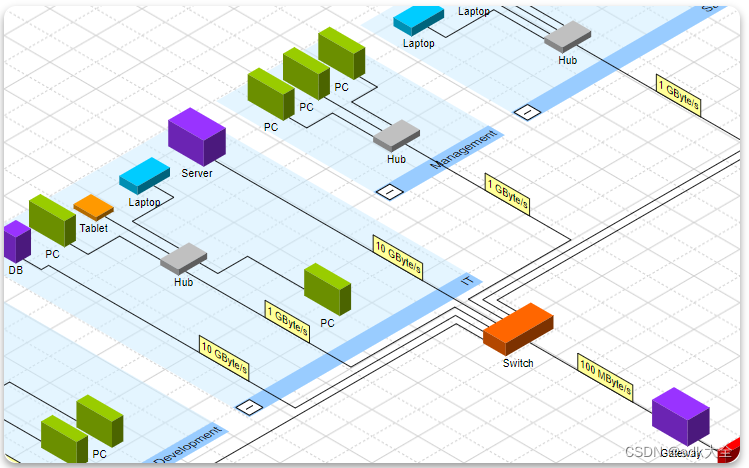Select the green PC next to the DB

pos(53,221)
